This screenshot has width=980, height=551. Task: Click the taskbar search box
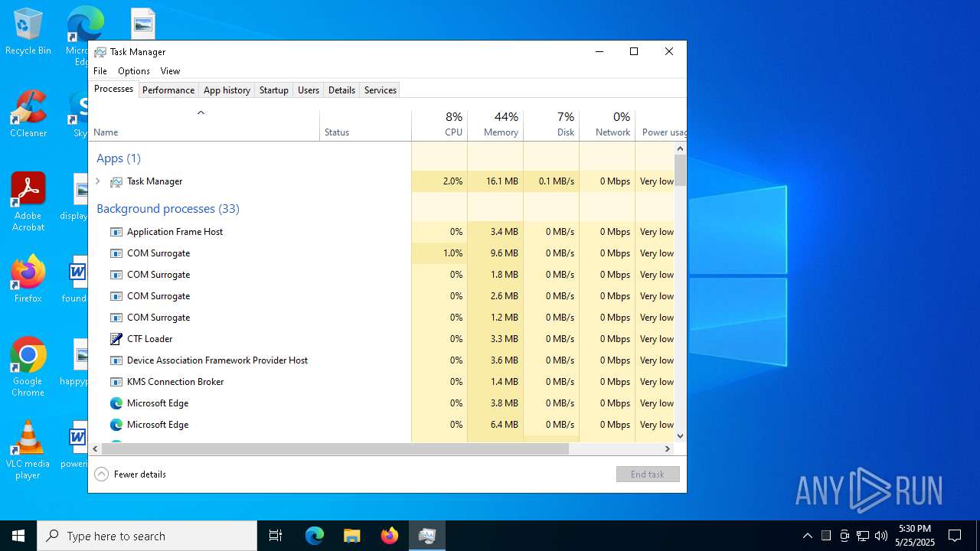[147, 536]
